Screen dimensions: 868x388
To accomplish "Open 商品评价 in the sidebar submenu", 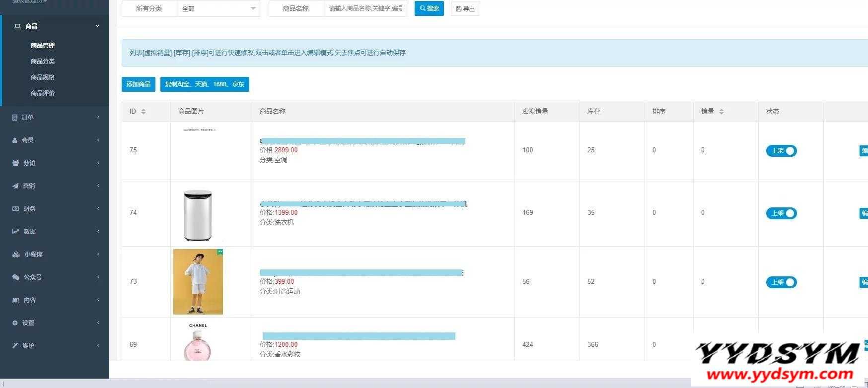I will pyautogui.click(x=43, y=93).
